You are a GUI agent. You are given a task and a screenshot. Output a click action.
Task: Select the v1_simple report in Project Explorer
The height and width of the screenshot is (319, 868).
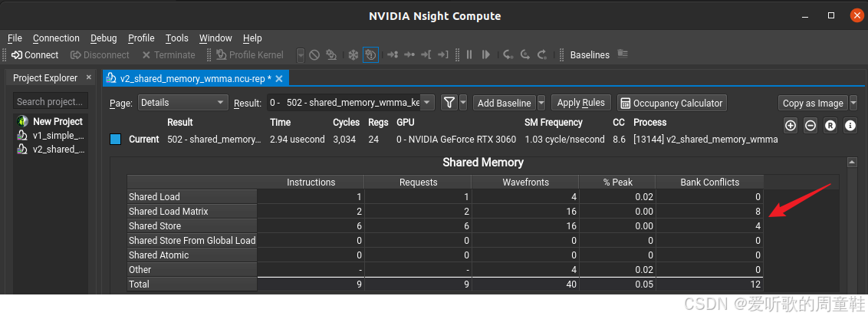[51, 136]
